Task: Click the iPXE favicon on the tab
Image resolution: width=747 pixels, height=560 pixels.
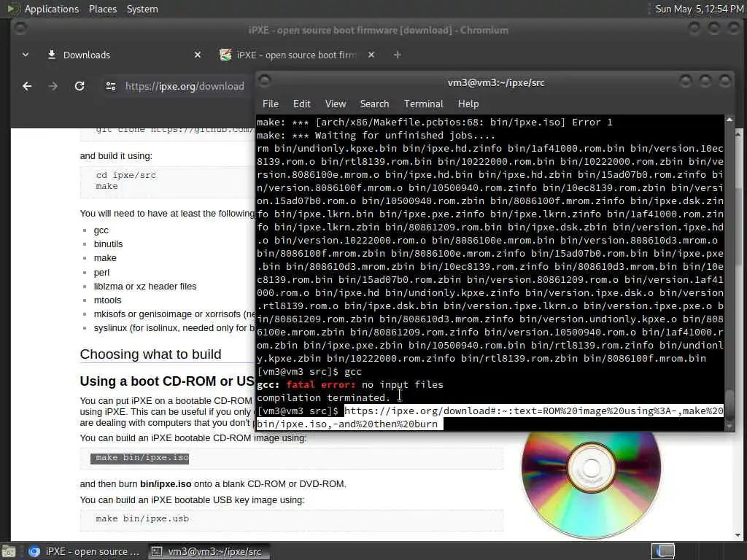Action: pos(225,55)
